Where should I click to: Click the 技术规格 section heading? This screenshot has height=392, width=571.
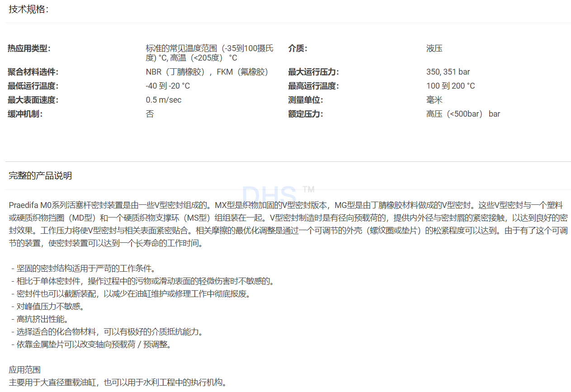tap(28, 9)
